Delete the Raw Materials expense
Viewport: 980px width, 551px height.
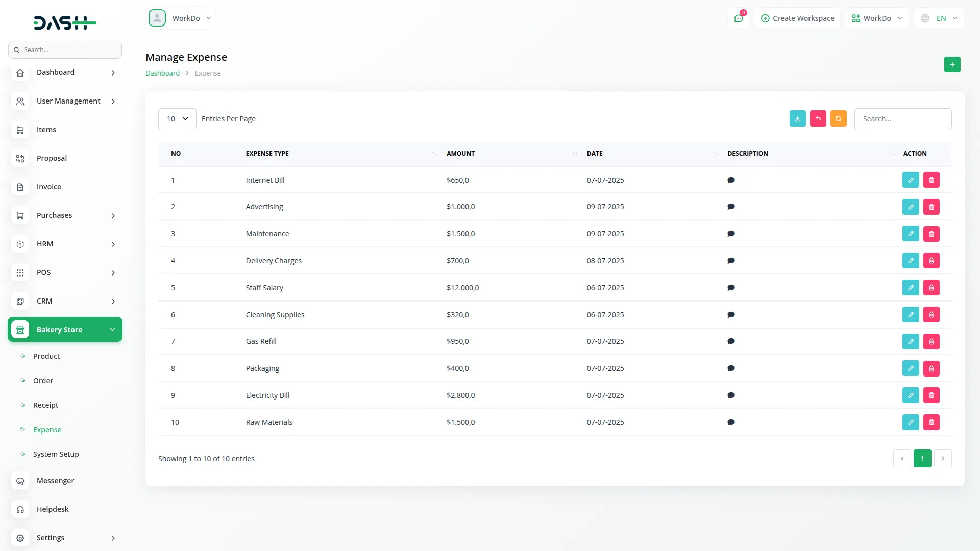[x=931, y=422]
